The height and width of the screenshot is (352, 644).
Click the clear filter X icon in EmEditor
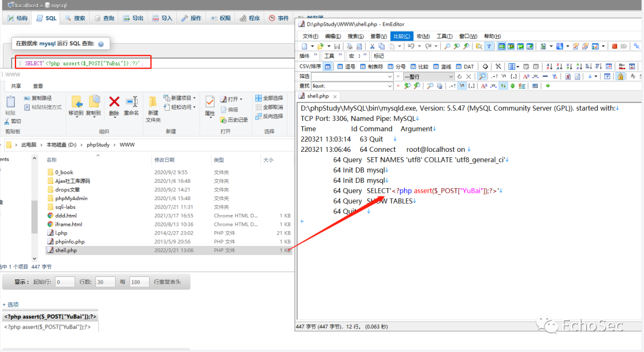point(469,76)
